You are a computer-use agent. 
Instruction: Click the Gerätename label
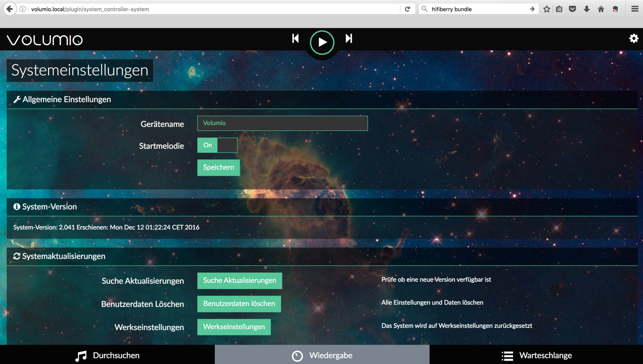click(162, 124)
